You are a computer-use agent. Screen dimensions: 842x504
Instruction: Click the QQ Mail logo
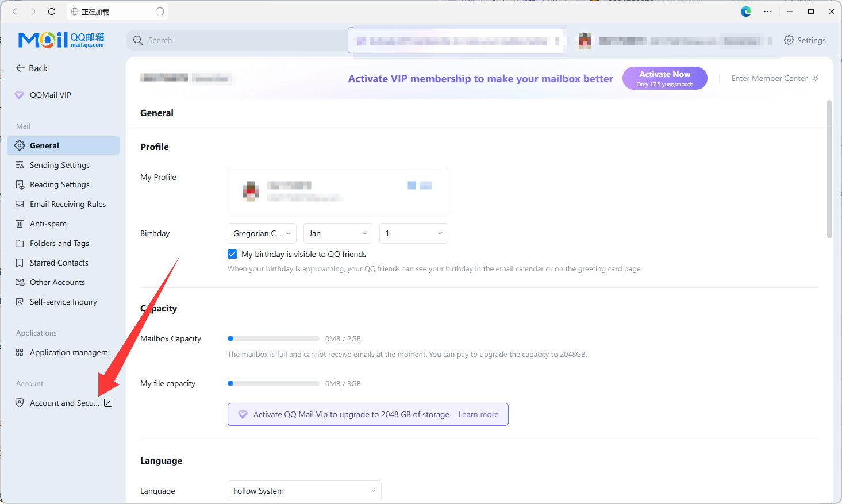click(x=61, y=40)
